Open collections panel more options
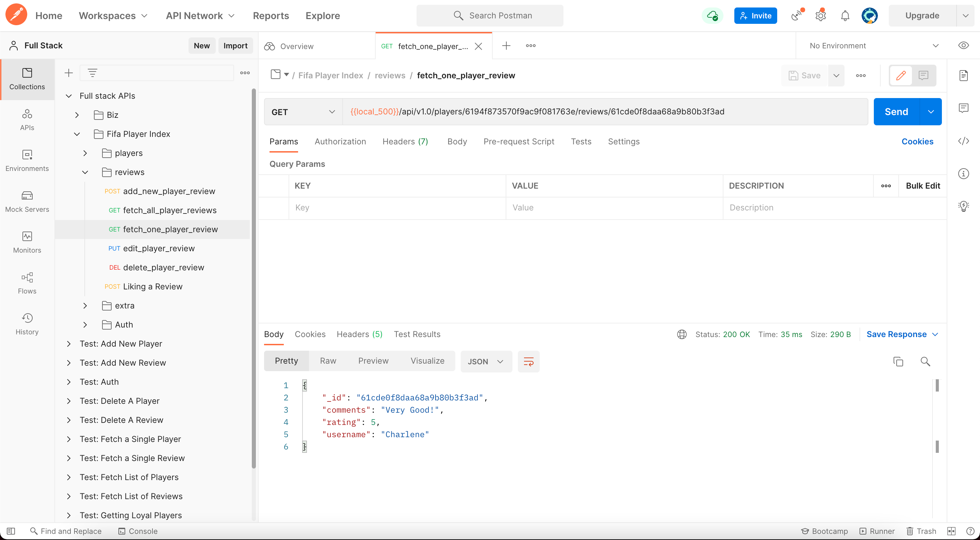The height and width of the screenshot is (540, 980). (x=245, y=73)
